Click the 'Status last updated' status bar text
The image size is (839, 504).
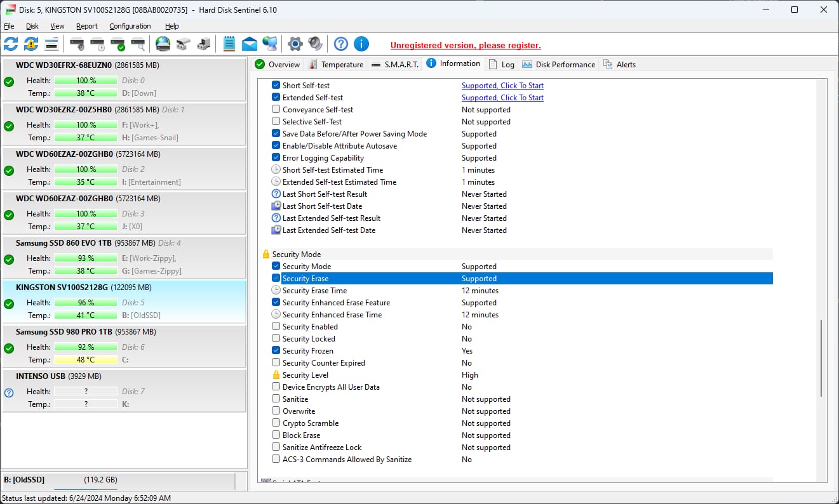87,498
